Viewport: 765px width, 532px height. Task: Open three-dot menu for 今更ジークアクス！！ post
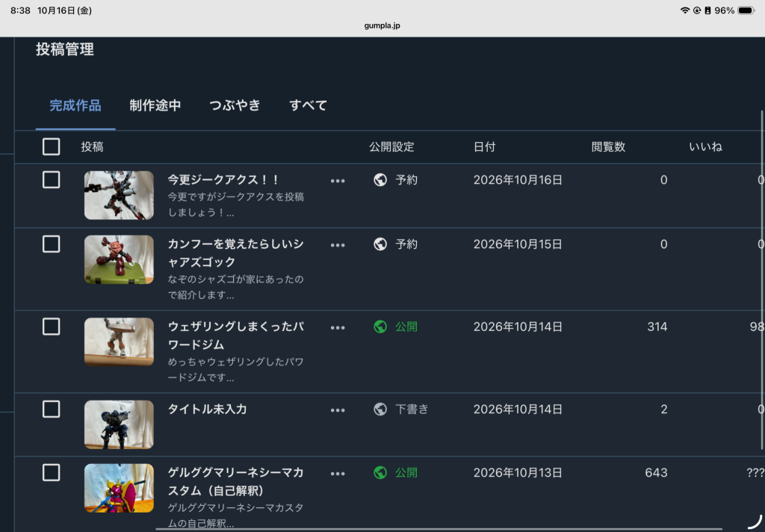point(338,181)
